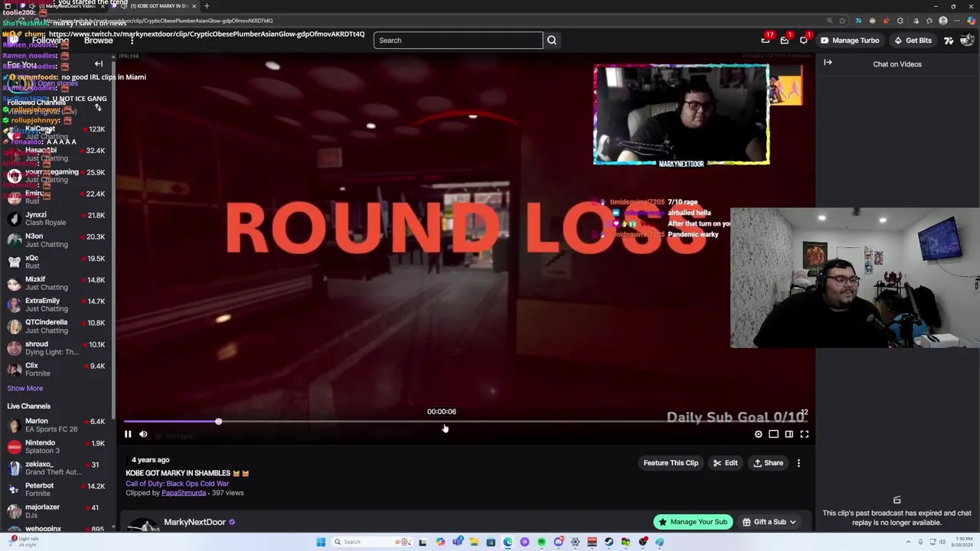
Task: Open the user avatar menu
Action: pos(966,41)
